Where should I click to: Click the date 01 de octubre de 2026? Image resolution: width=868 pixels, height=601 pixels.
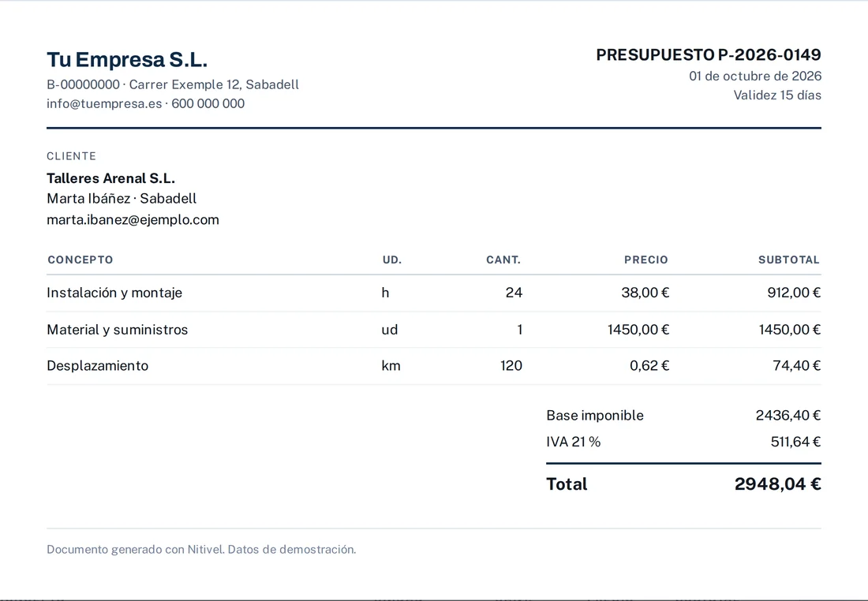pos(755,76)
